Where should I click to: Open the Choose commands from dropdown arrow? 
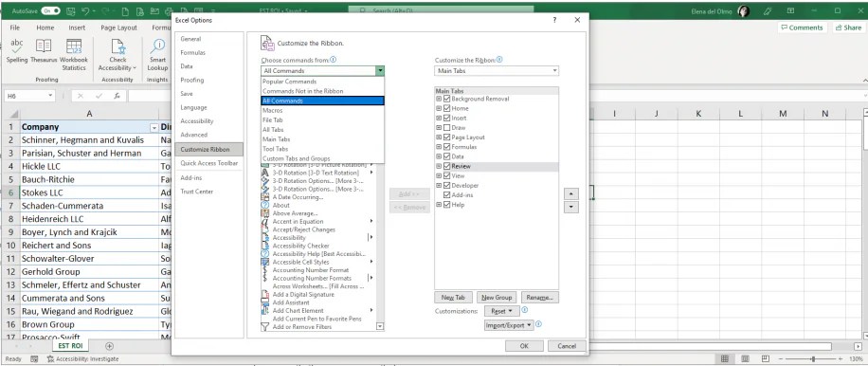(x=380, y=71)
